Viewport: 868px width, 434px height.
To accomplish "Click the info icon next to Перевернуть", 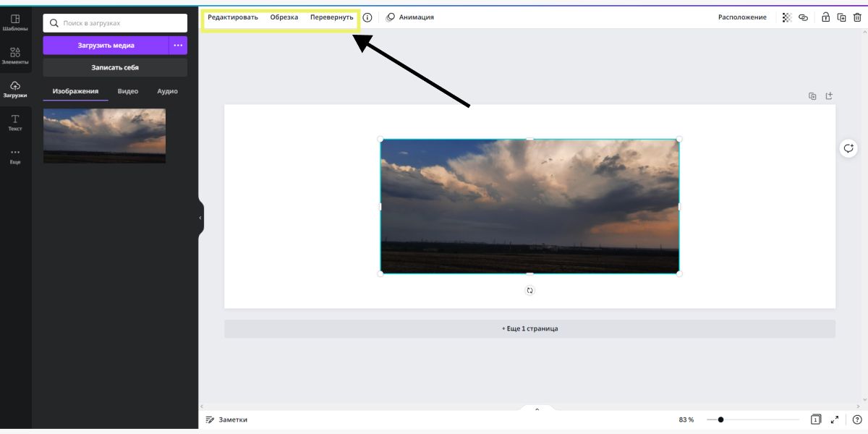I will [367, 17].
